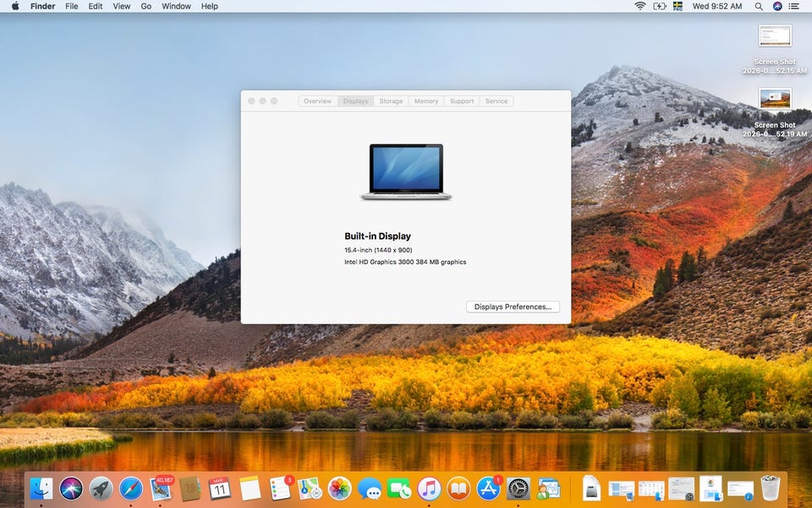This screenshot has width=812, height=508.
Task: Launch Photos app from Dock
Action: pos(340,488)
